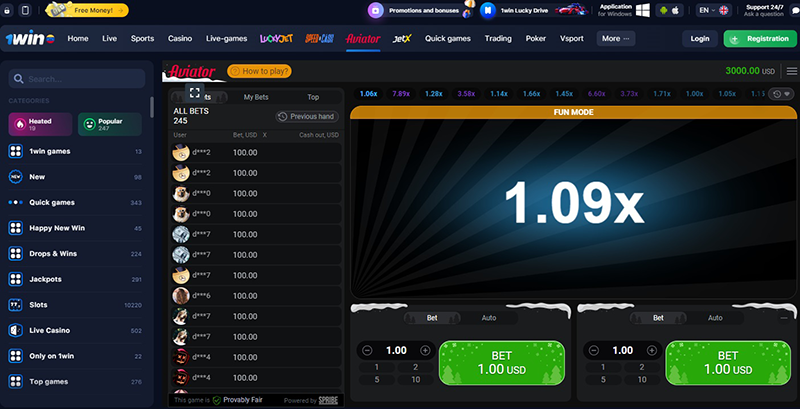Increase bet amount in left panel

point(424,350)
